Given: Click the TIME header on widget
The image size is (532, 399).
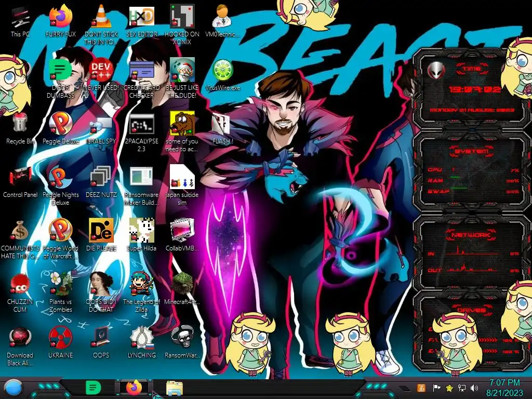Looking at the screenshot, I should [472, 69].
